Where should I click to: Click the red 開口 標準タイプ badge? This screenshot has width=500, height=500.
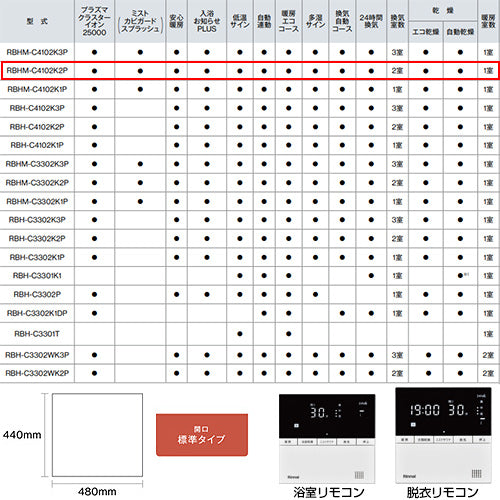202,435
